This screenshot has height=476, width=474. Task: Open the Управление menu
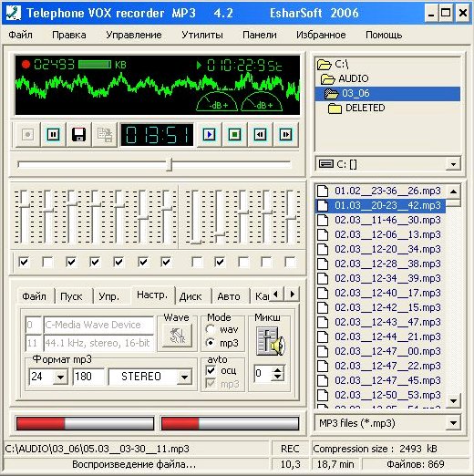point(134,35)
